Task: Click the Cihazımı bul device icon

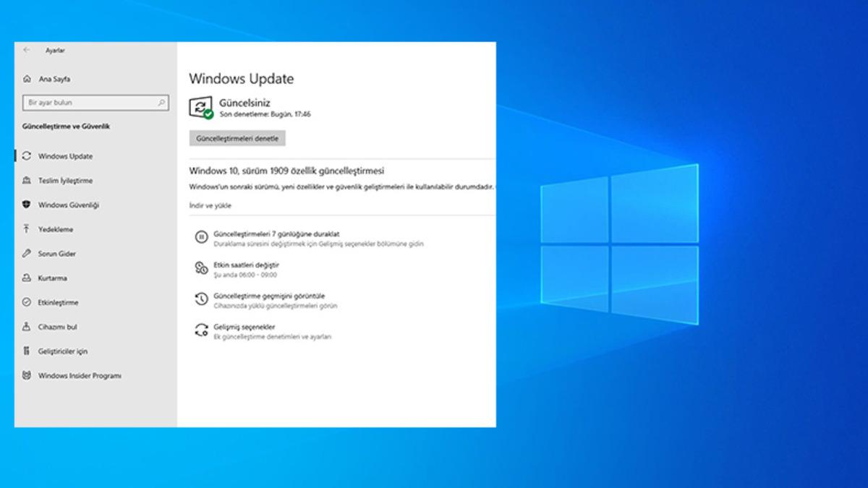Action: coord(27,327)
